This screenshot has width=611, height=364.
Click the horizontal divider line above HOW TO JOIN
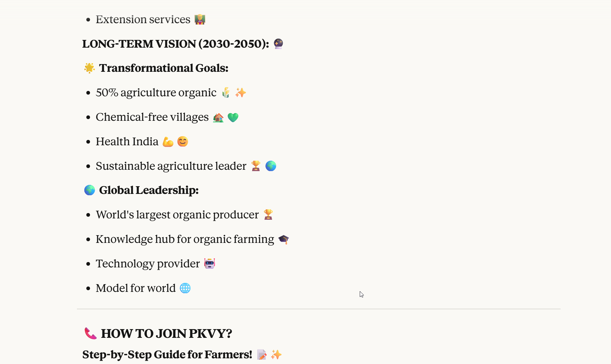tap(318, 309)
